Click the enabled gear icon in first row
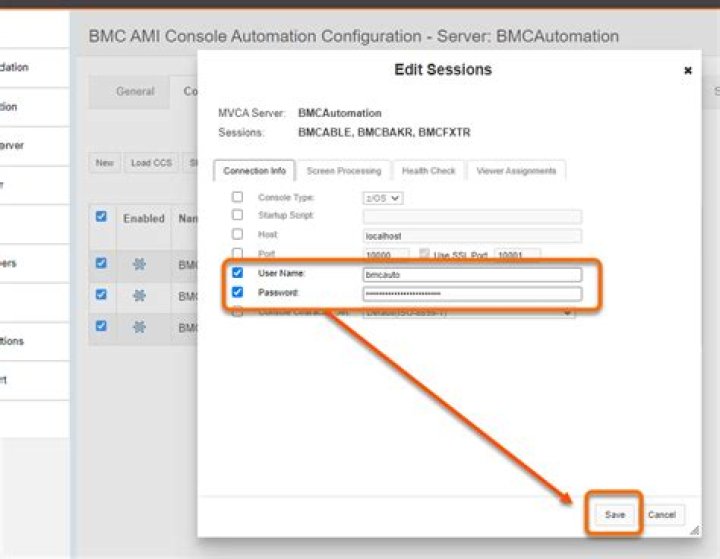The width and height of the screenshot is (720, 559). coord(139,264)
